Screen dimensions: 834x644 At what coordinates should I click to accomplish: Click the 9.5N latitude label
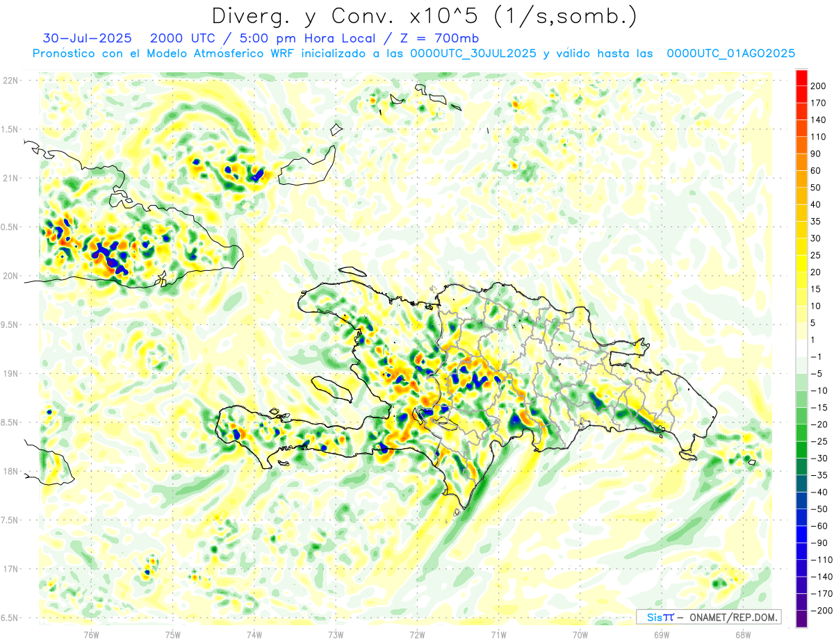tap(10, 324)
